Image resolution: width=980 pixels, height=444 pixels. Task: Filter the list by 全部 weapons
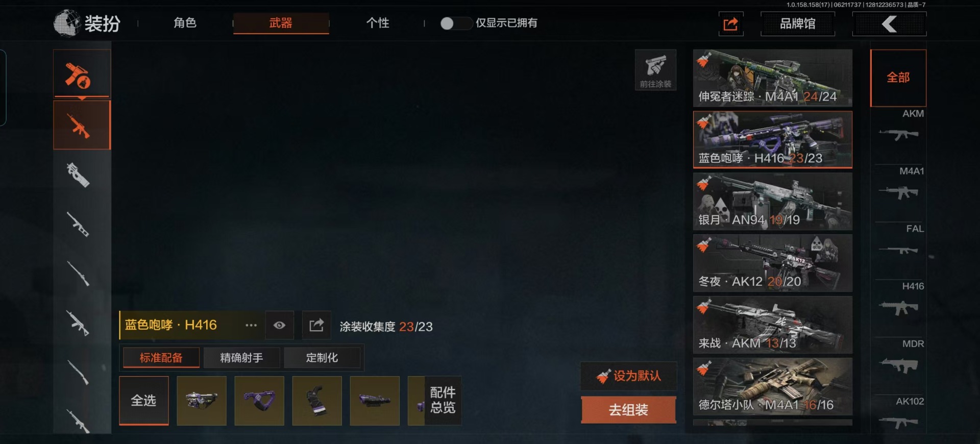click(x=898, y=78)
